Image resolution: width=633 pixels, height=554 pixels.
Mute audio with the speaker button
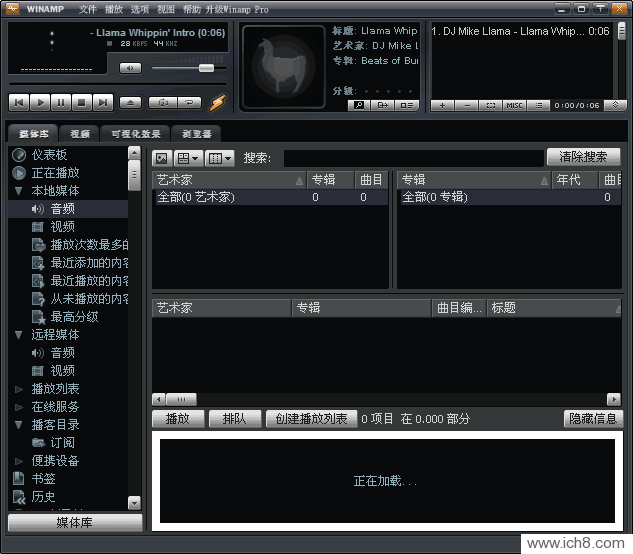pos(130,68)
